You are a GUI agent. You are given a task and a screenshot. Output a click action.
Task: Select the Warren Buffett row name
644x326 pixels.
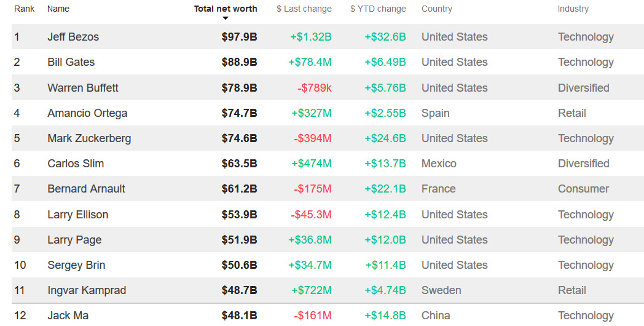(83, 88)
